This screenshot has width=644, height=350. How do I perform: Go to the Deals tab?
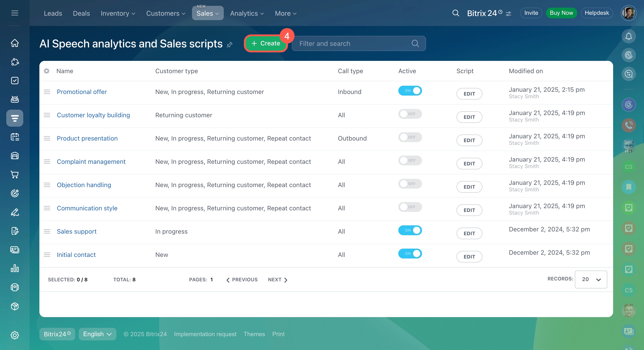coord(81,13)
